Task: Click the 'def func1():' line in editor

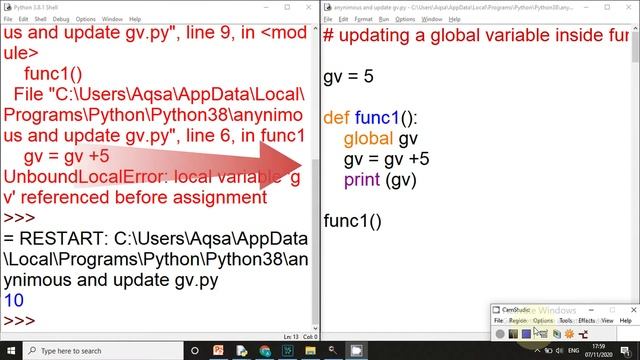Action: point(370,118)
